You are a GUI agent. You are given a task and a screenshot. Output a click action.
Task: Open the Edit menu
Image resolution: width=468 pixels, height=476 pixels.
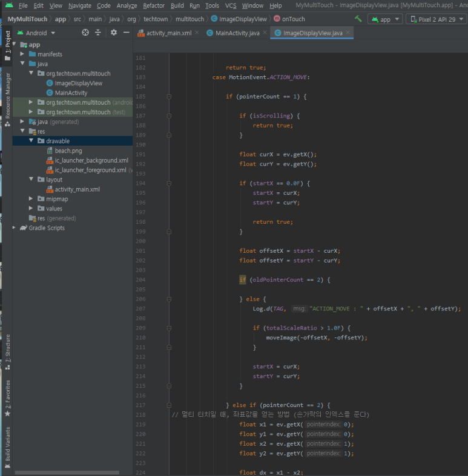[x=38, y=5]
